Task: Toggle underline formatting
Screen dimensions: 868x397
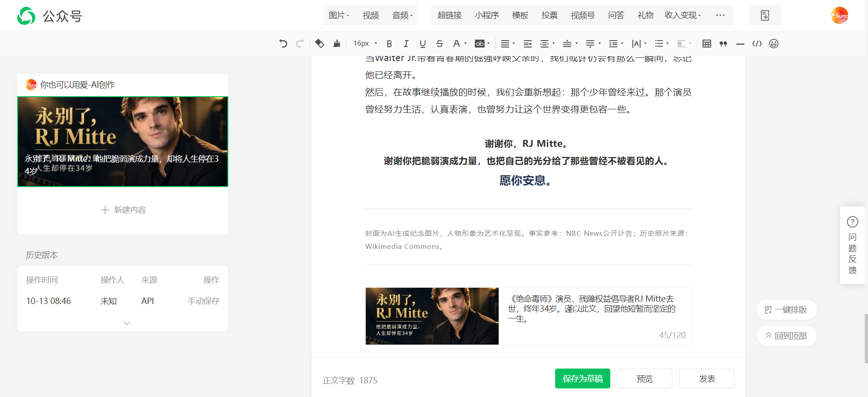Action: pos(423,43)
